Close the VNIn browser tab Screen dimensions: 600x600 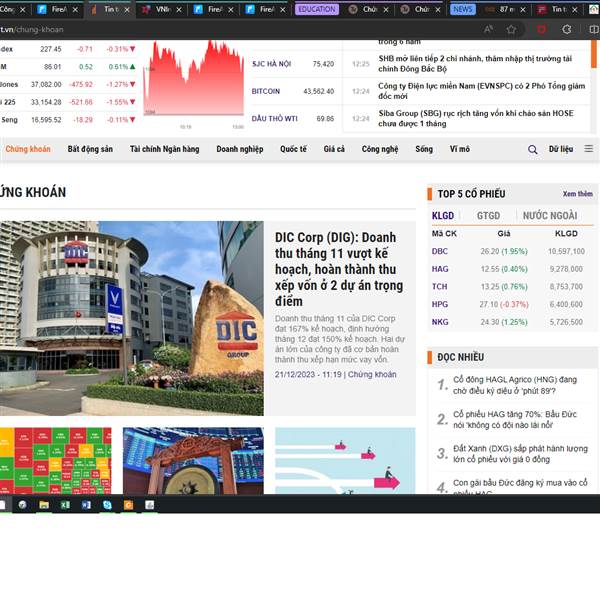pos(179,10)
